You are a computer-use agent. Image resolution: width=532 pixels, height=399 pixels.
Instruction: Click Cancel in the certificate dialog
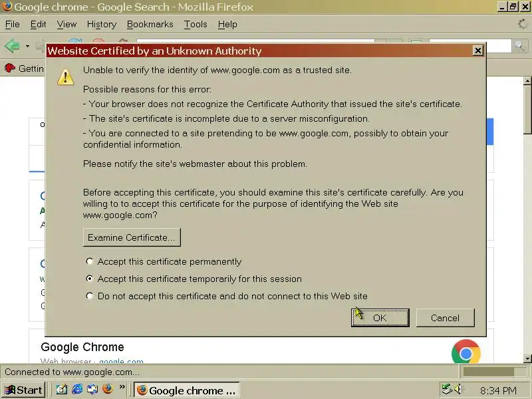(445, 318)
